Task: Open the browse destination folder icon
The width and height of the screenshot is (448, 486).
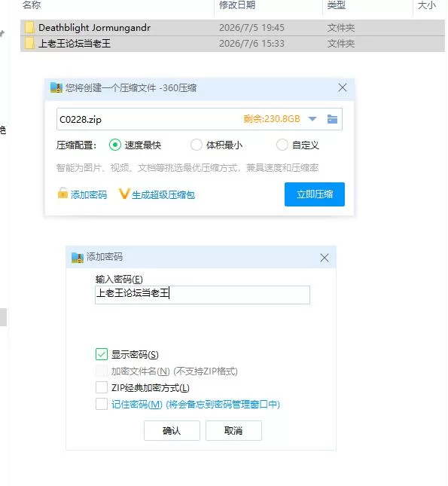Action: [332, 119]
